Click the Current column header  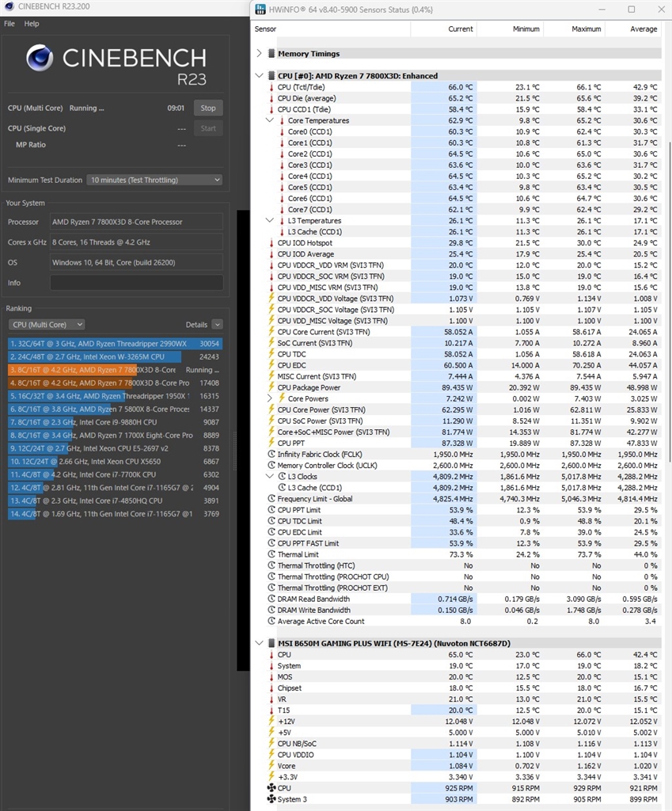[443, 29]
